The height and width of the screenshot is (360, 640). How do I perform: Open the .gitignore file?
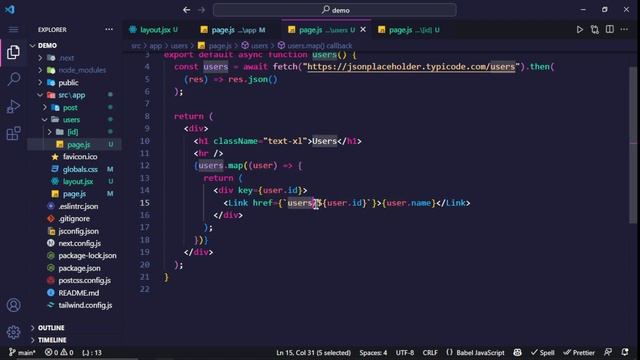tap(74, 218)
